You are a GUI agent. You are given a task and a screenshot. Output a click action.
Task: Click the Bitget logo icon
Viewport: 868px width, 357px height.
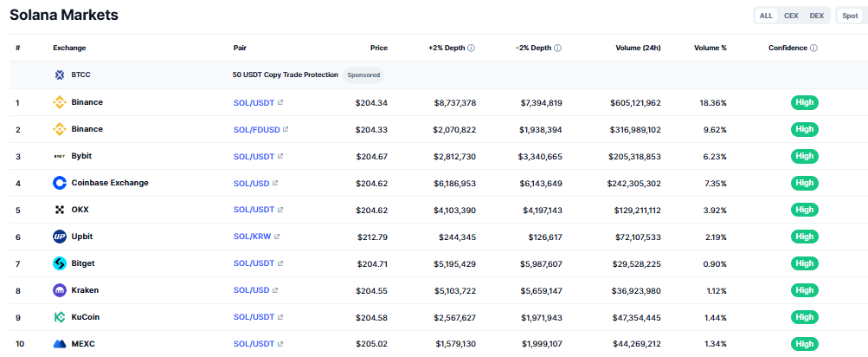pos(60,263)
